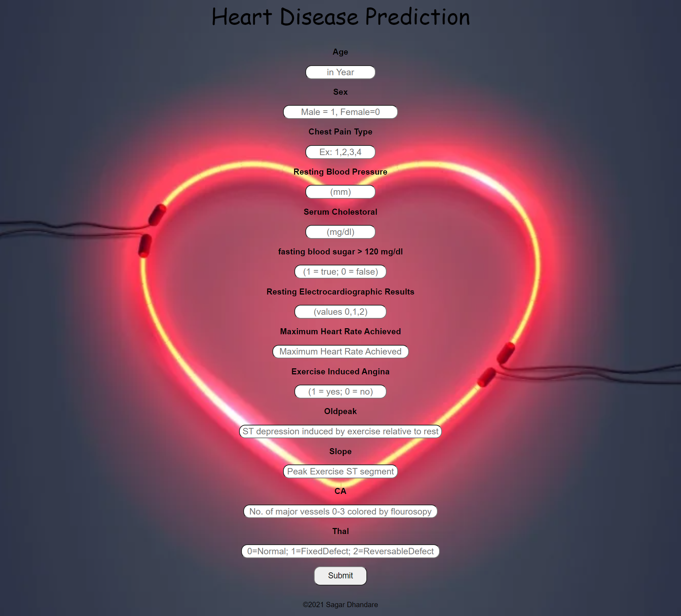The image size is (681, 616).
Task: Toggle Exercise Induced Angina yes/no
Action: click(340, 391)
